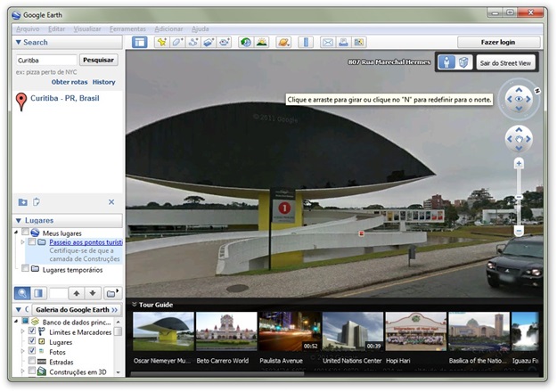This screenshot has height=392, width=557.
Task: Collapse the layers panel triangle beside Galeria
Action: click(19, 310)
